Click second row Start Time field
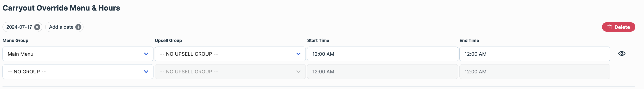This screenshot has height=89, width=644. tap(383, 72)
